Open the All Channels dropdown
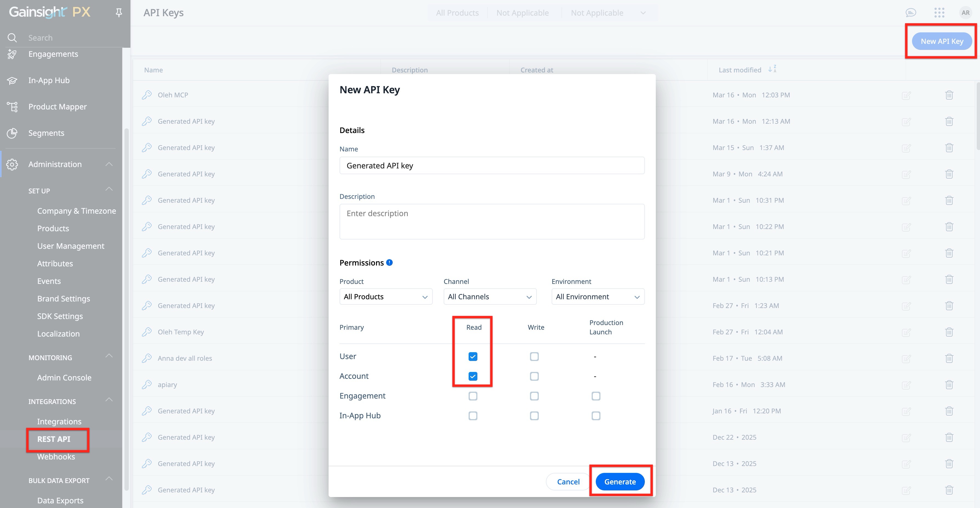The height and width of the screenshot is (508, 980). click(x=490, y=297)
